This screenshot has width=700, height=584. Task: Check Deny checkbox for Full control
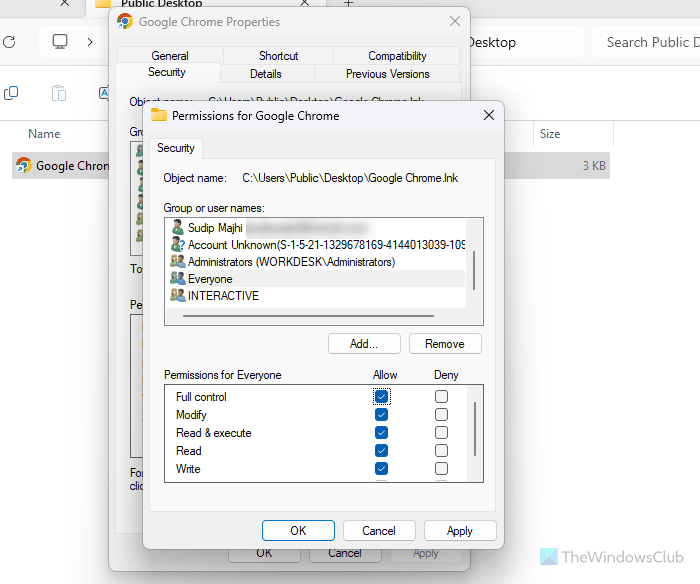point(442,396)
